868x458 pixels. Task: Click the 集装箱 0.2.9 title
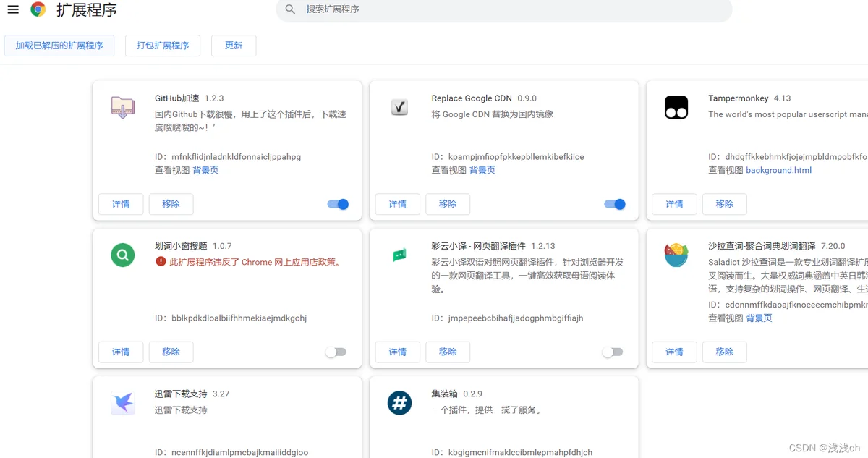tap(457, 394)
